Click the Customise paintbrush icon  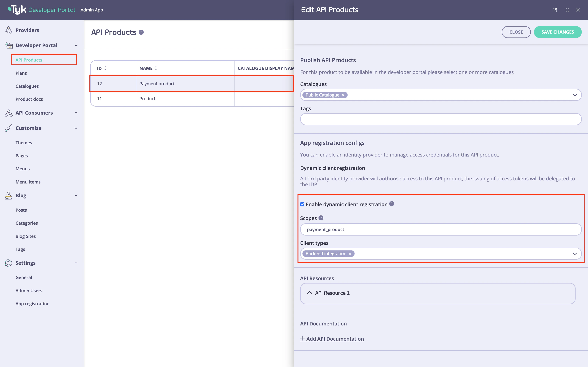tap(8, 128)
